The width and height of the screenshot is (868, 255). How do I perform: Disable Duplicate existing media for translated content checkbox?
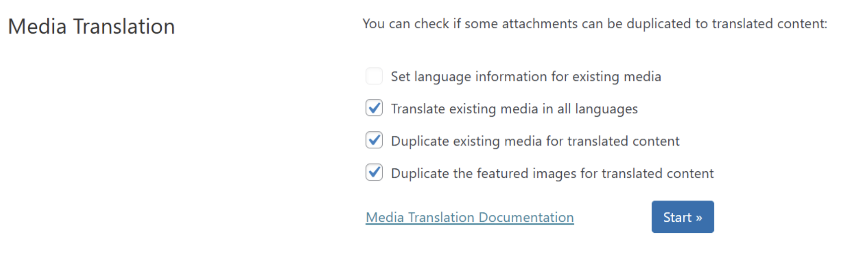coord(374,140)
